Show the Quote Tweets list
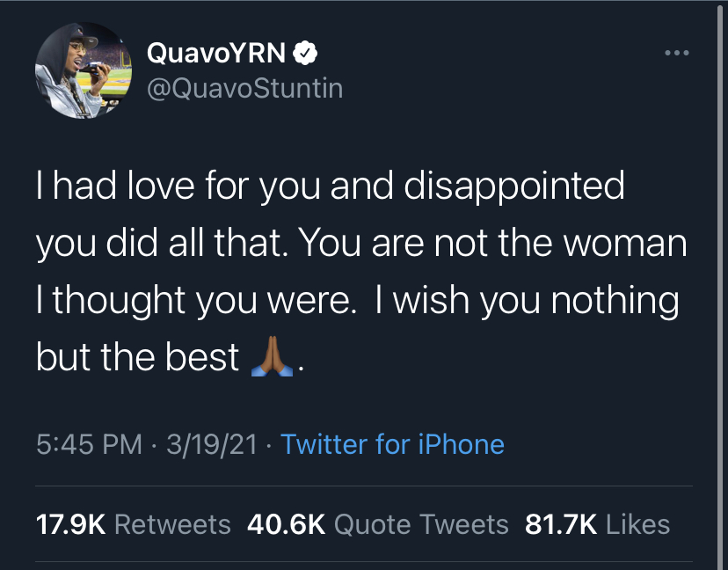The width and height of the screenshot is (728, 570). click(x=422, y=525)
